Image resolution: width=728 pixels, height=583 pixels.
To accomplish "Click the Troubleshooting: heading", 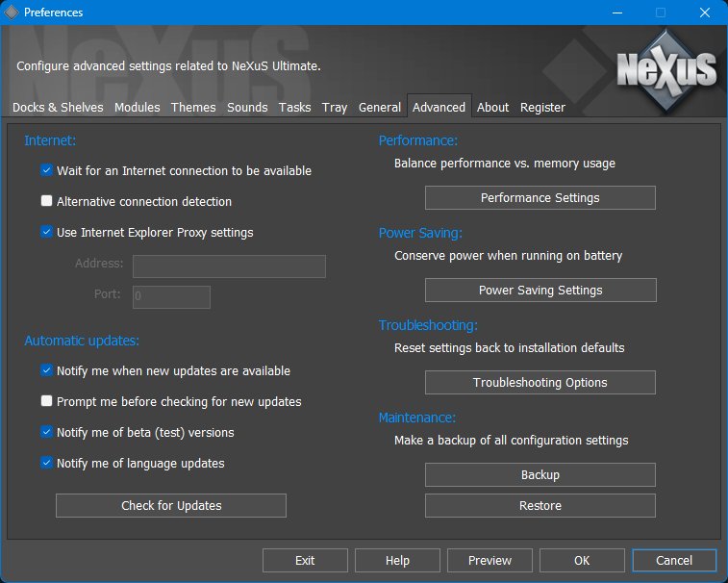I will 428,325.
